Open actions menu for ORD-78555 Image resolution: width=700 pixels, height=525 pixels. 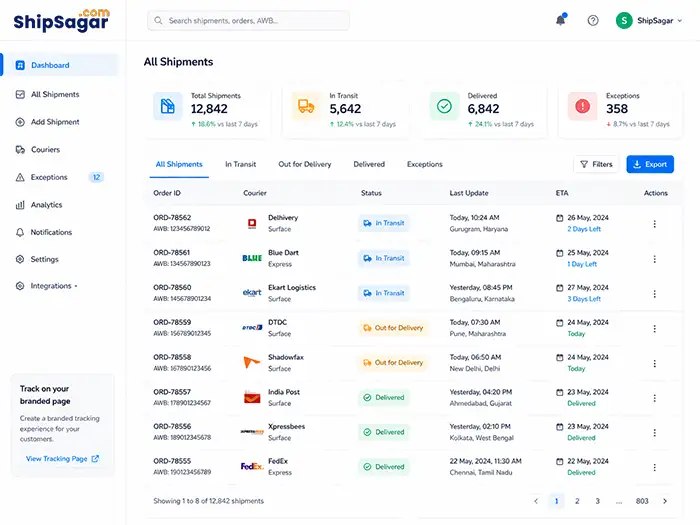[654, 467]
